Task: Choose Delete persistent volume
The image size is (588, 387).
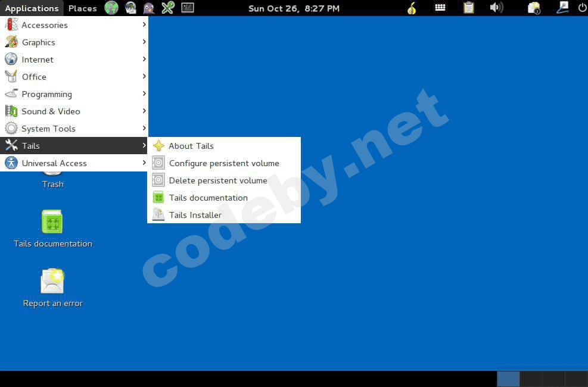Action: coord(224,180)
